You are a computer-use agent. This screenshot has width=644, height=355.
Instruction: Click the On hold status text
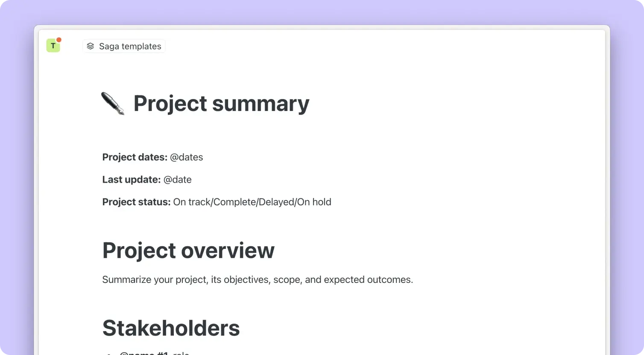[x=314, y=202]
